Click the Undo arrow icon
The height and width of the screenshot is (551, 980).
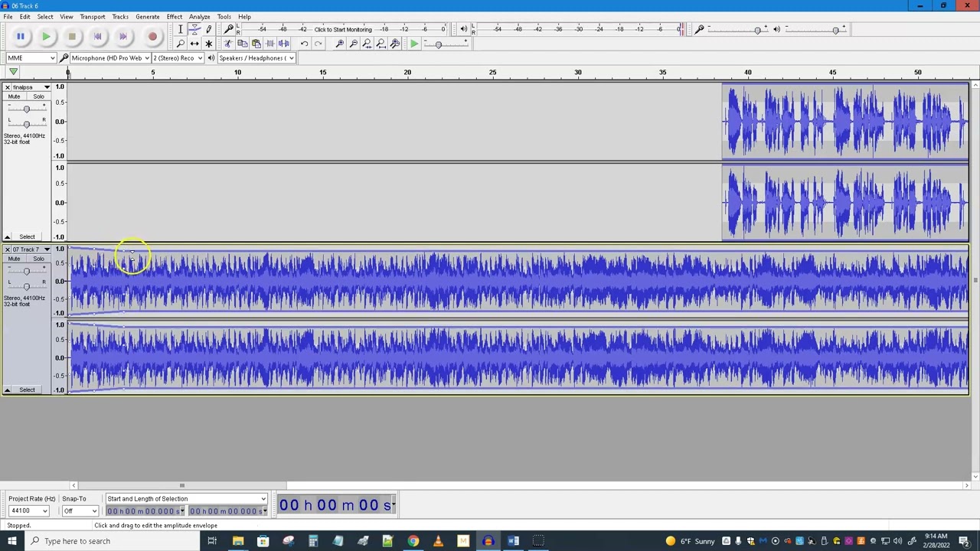[x=304, y=44]
